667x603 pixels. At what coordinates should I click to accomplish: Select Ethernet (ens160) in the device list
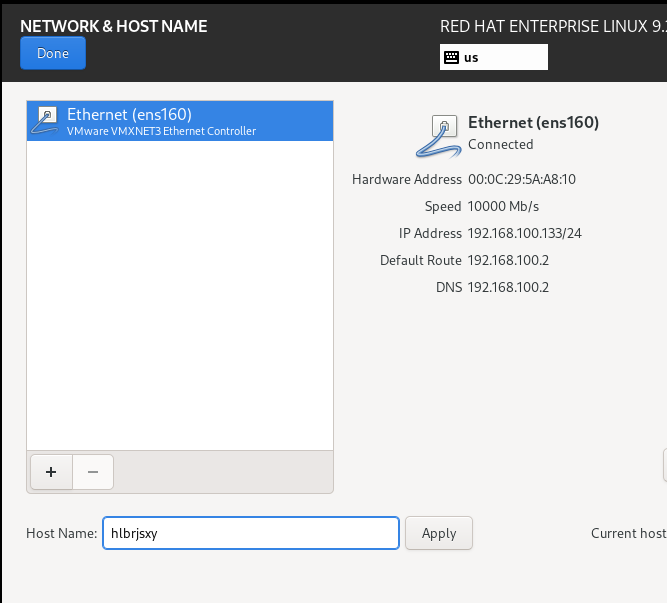tap(179, 121)
